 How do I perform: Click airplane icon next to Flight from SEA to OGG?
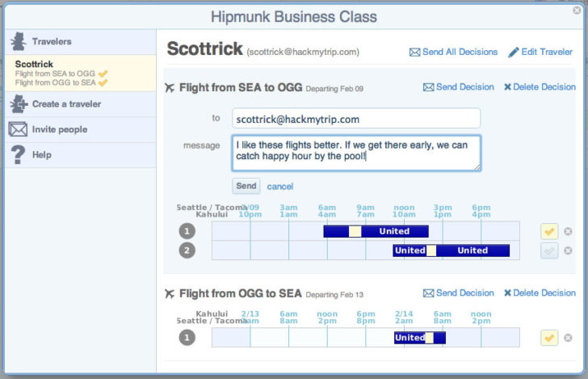pos(170,88)
